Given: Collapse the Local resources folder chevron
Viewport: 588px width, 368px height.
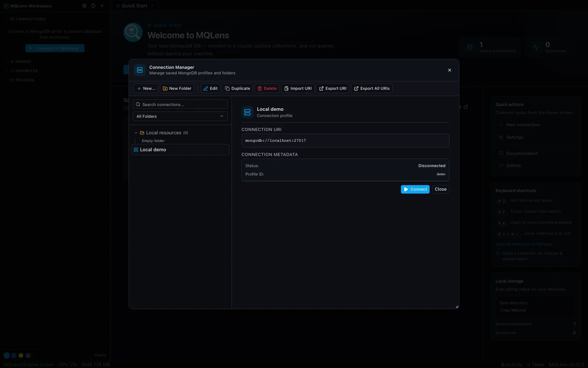Looking at the screenshot, I should coord(136,133).
